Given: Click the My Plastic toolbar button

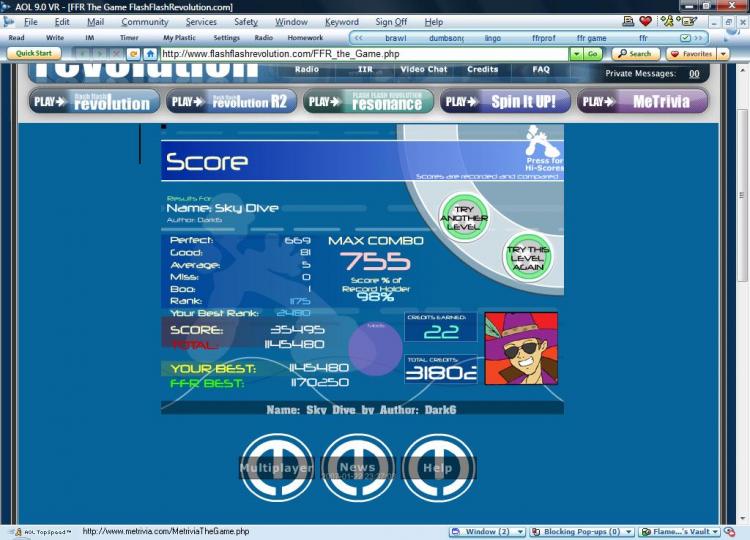Looking at the screenshot, I should [x=179, y=37].
